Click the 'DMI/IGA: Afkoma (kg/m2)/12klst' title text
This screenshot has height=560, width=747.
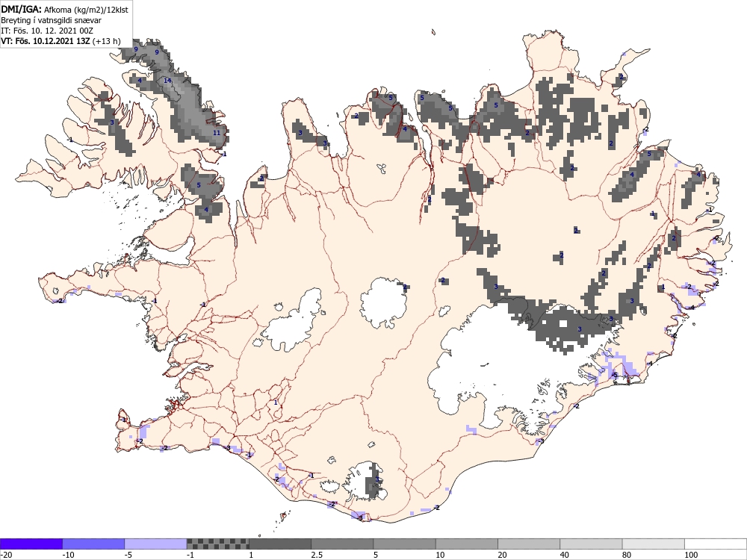click(x=64, y=9)
